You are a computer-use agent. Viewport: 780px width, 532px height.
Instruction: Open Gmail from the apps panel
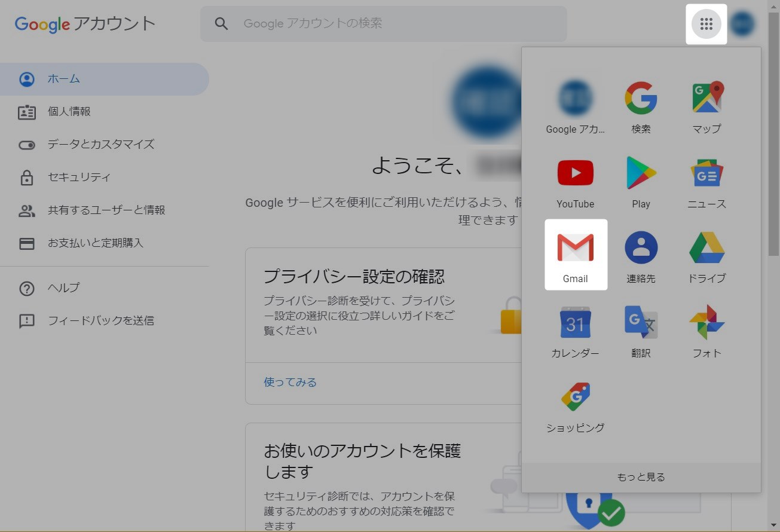tap(576, 255)
